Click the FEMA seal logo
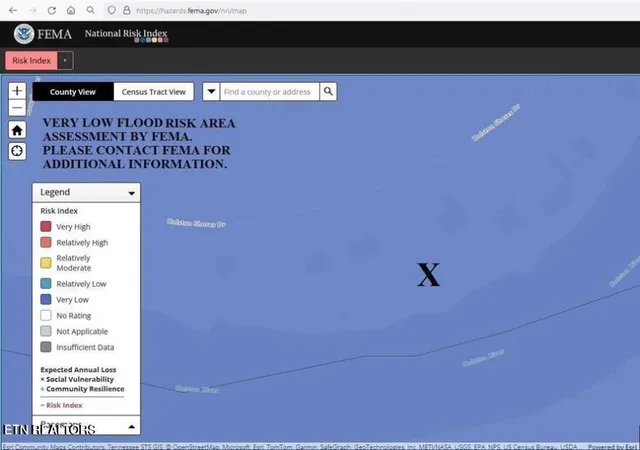The width and height of the screenshot is (640, 450). [24, 34]
